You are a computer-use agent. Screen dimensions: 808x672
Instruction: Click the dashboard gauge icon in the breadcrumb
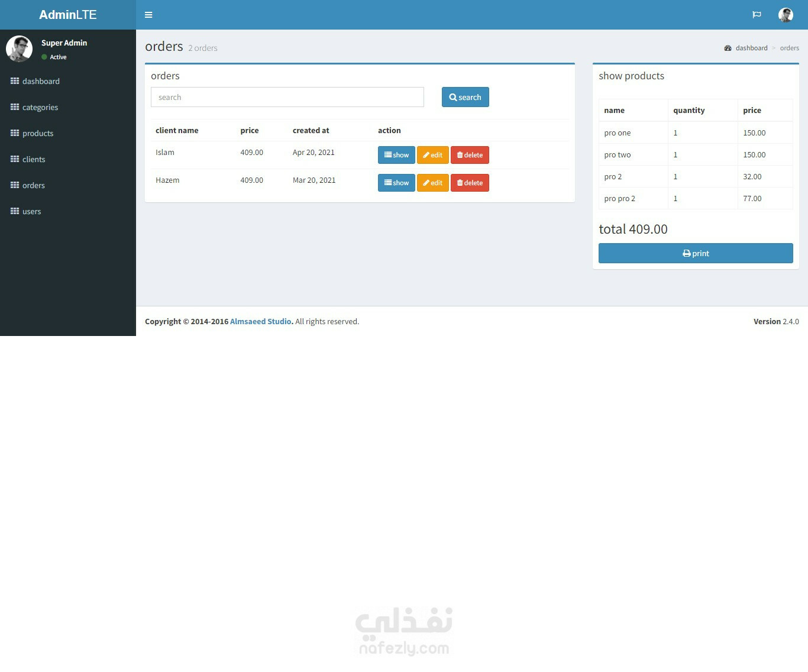click(728, 48)
